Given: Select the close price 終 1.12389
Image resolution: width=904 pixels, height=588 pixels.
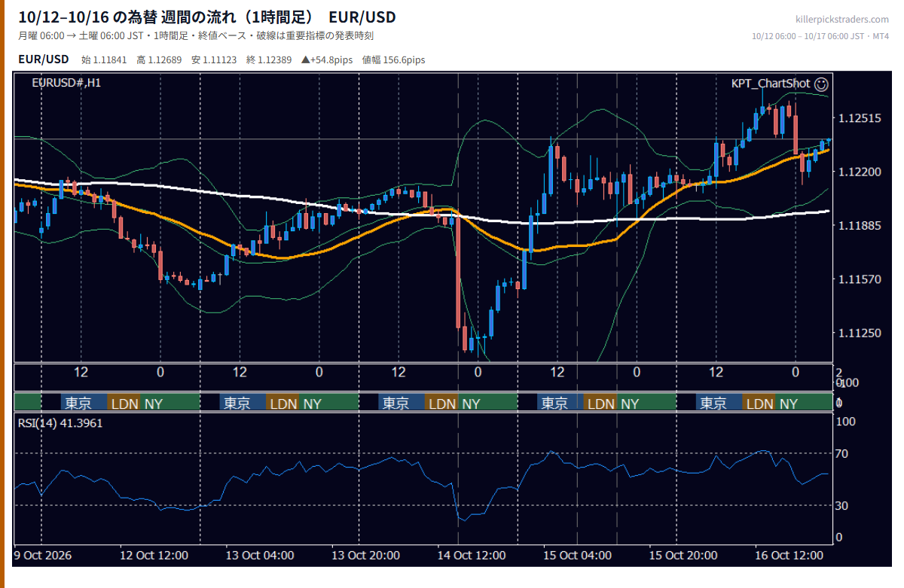Looking at the screenshot, I should (x=269, y=59).
